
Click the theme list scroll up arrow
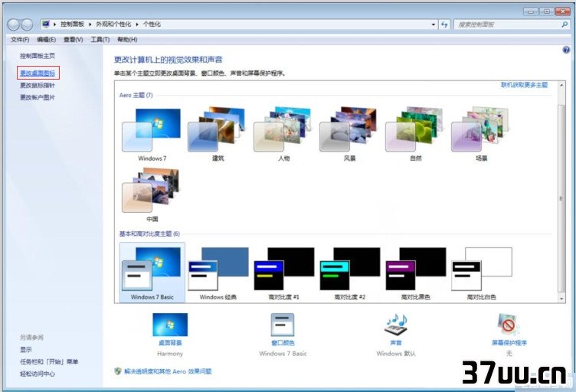click(561, 85)
